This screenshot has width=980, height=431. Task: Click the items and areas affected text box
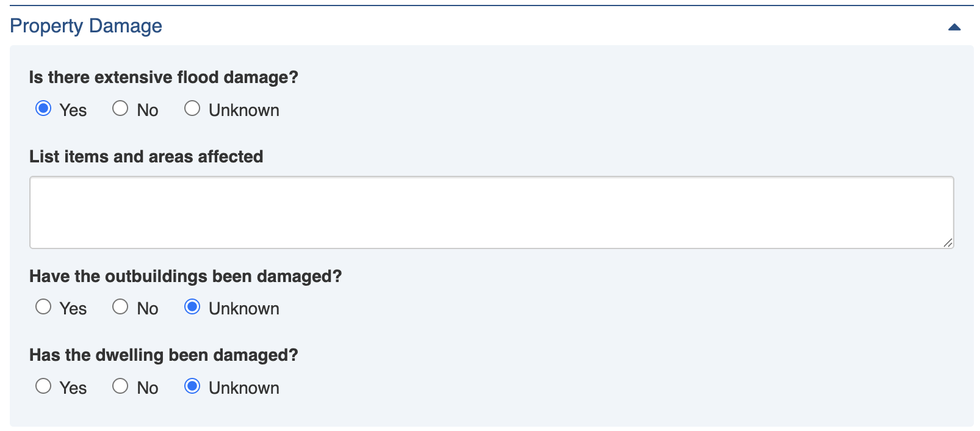491,212
